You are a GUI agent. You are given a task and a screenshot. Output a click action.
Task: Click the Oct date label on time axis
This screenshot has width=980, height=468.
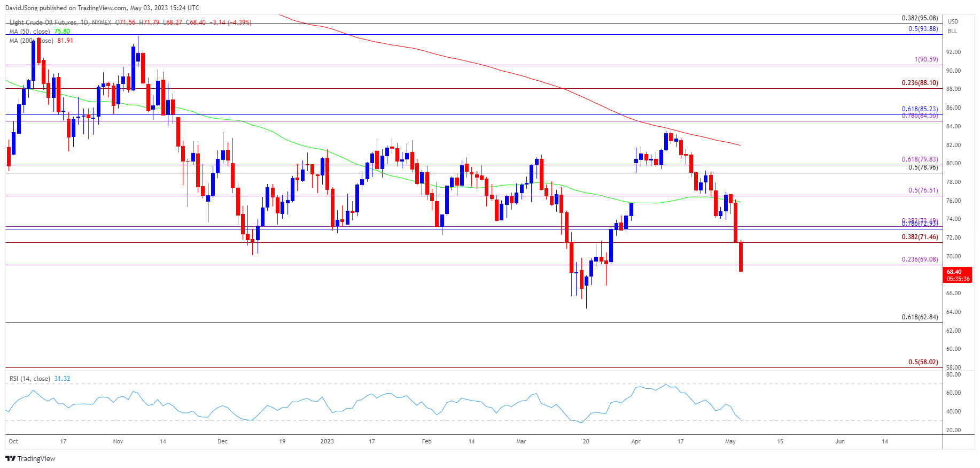coord(13,441)
